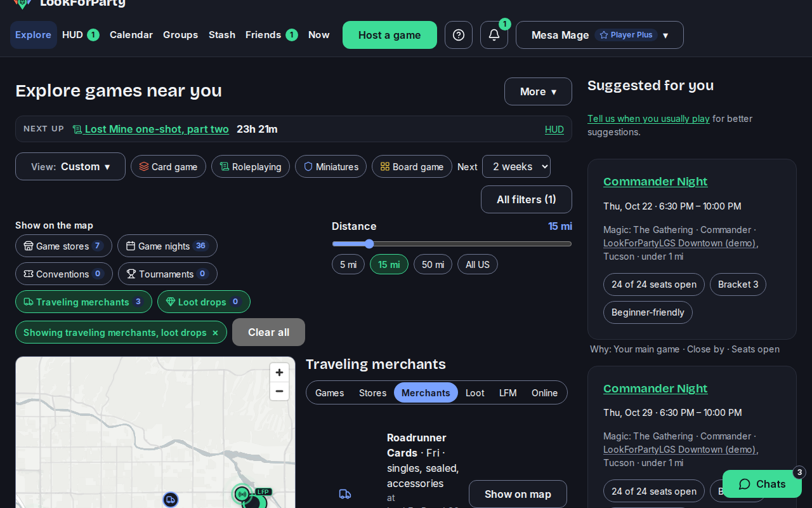Switch to the LFM tab
The image size is (812, 508).
508,392
